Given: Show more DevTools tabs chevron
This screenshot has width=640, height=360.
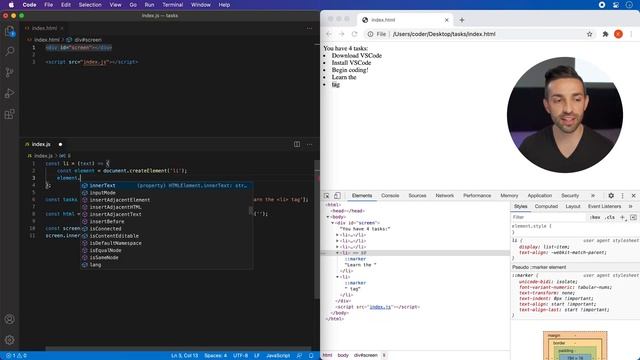Looking at the screenshot, I should [593, 196].
